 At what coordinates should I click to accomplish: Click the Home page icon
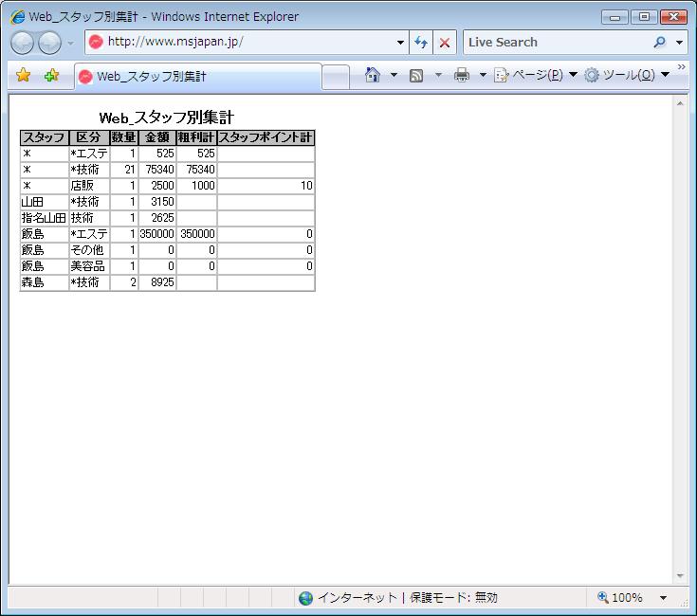click(373, 75)
